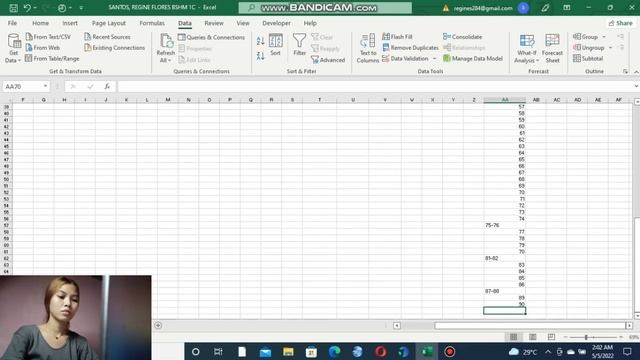This screenshot has height=360, width=640.
Task: Click the Insert Function fx icon
Action: coord(107,87)
